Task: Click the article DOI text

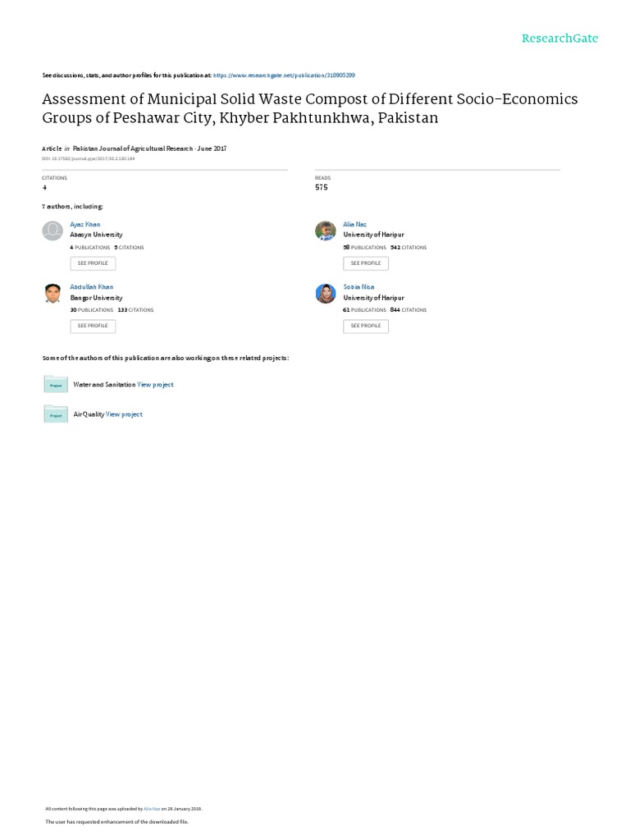Action: [88, 157]
